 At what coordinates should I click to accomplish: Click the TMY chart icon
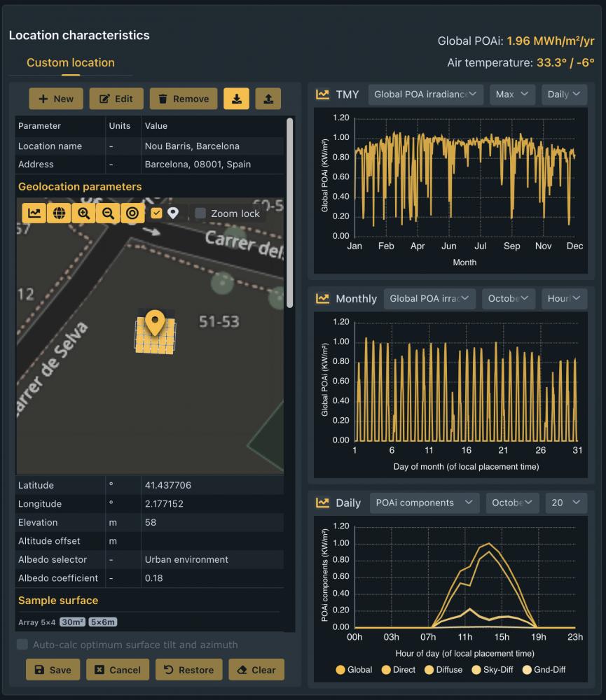pos(322,94)
